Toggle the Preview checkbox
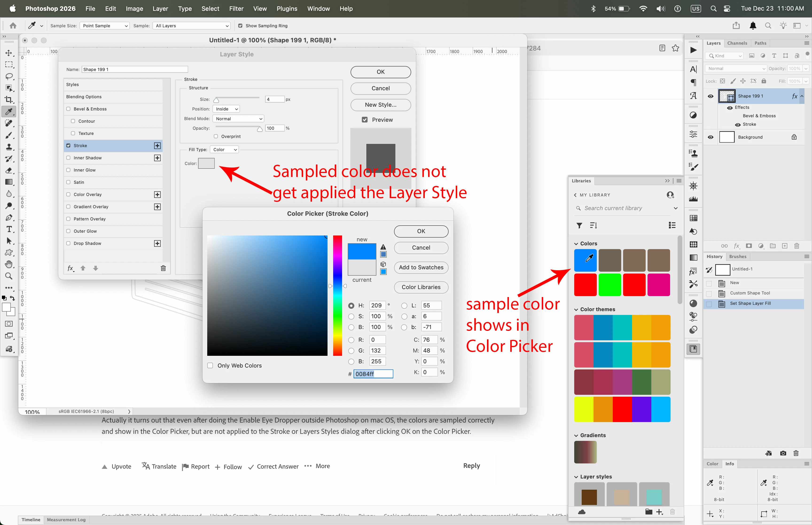The width and height of the screenshot is (812, 525). tap(365, 120)
